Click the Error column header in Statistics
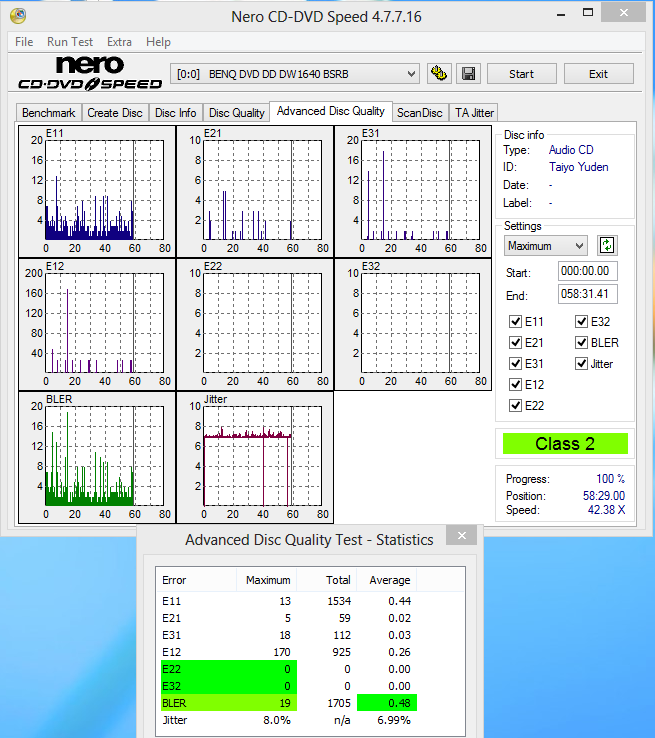Viewport: 655px width, 738px height. pyautogui.click(x=197, y=580)
